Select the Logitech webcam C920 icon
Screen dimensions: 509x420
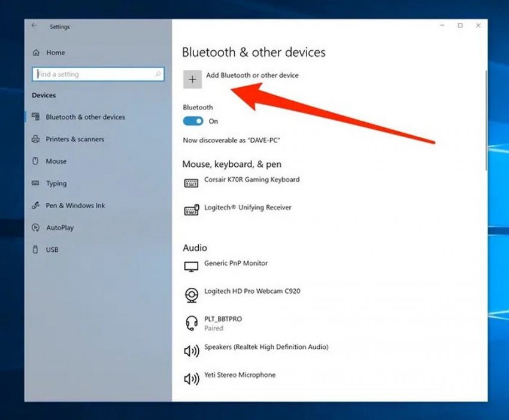click(x=191, y=295)
